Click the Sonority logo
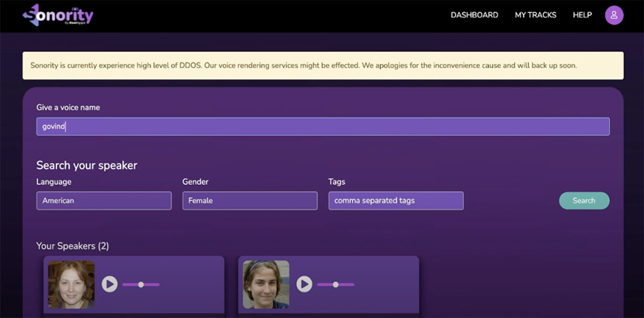Screen dimensions: 644x318 pyautogui.click(x=58, y=15)
